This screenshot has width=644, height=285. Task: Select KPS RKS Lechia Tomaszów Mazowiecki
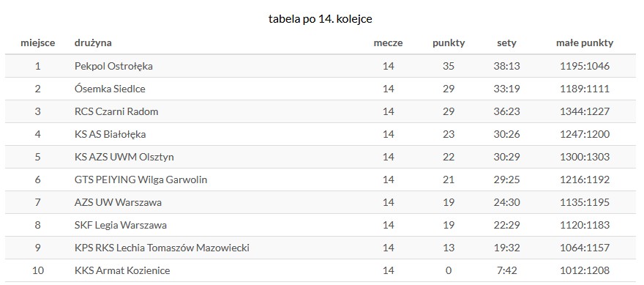tap(162, 248)
